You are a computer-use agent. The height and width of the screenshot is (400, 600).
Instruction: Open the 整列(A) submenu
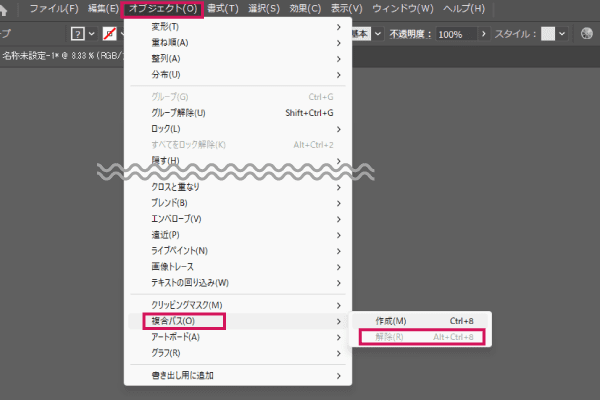[x=238, y=59]
